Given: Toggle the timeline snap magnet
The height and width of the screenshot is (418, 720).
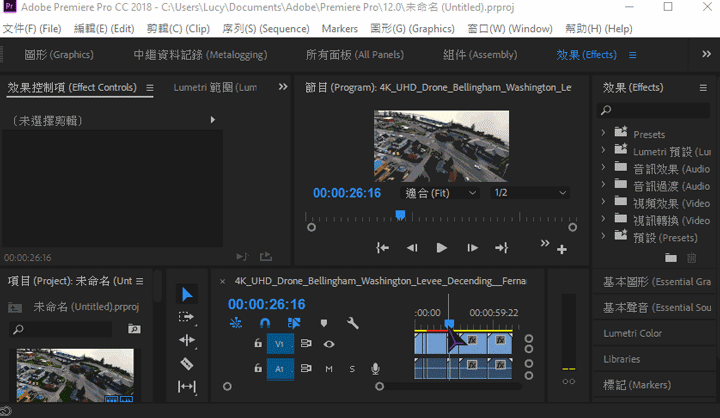Looking at the screenshot, I should [265, 323].
